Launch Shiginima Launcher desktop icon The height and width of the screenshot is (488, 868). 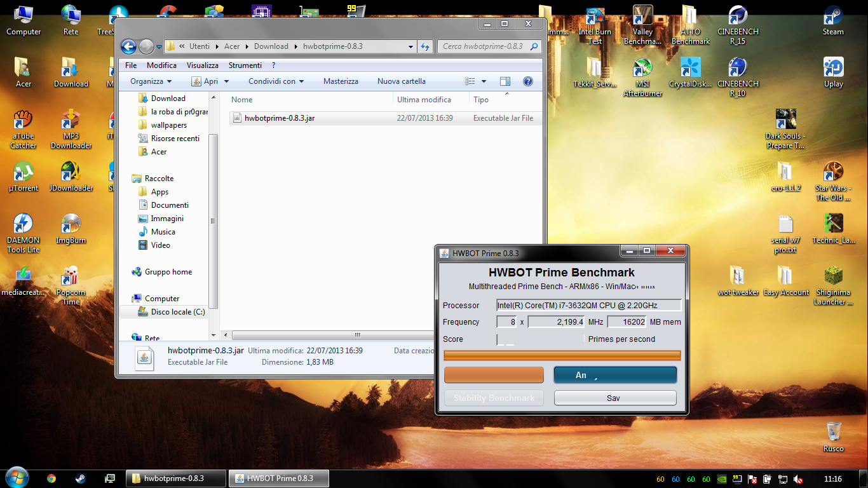click(x=833, y=286)
